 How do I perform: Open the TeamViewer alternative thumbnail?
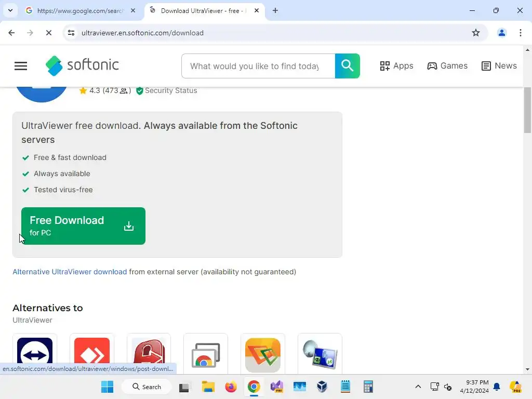35,353
